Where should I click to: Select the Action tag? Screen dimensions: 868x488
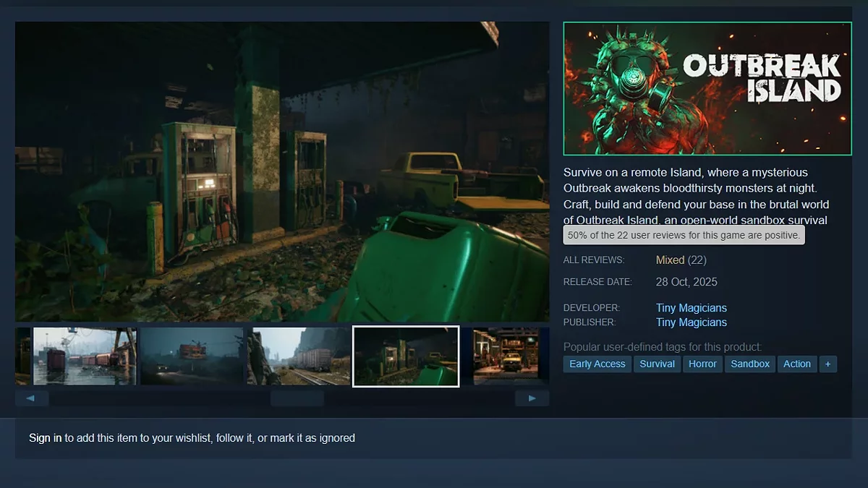(x=796, y=364)
